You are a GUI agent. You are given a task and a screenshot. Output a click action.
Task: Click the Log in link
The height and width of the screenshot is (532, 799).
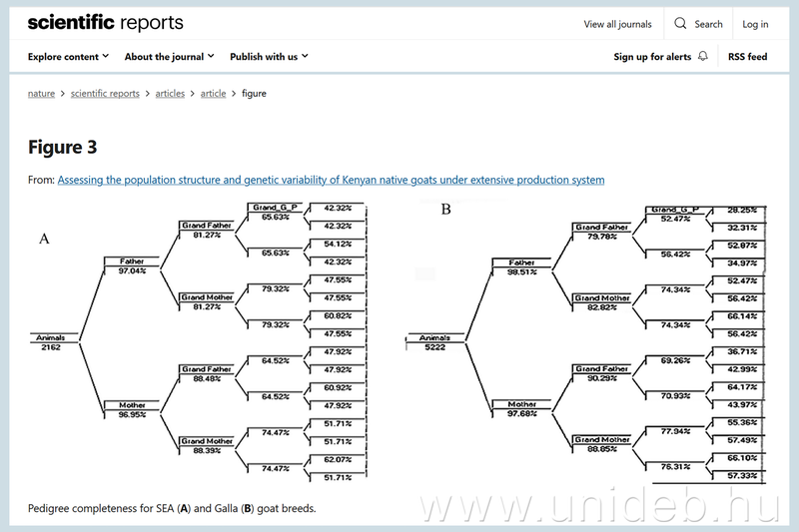point(755,24)
